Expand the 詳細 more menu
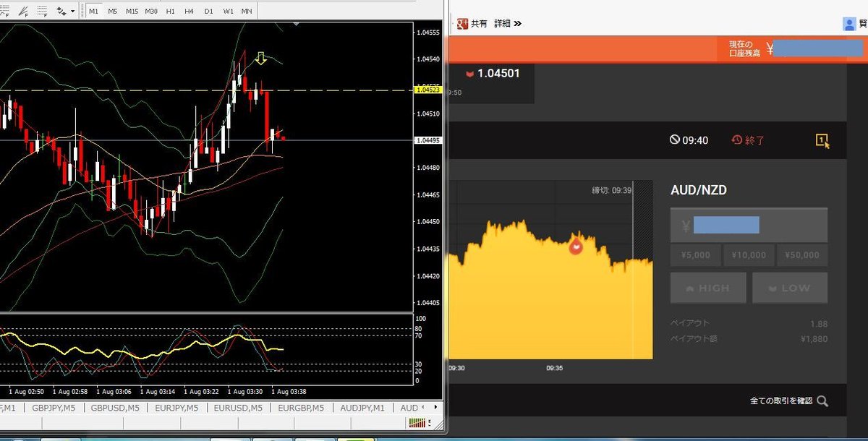Image resolution: width=868 pixels, height=441 pixels. [x=508, y=23]
